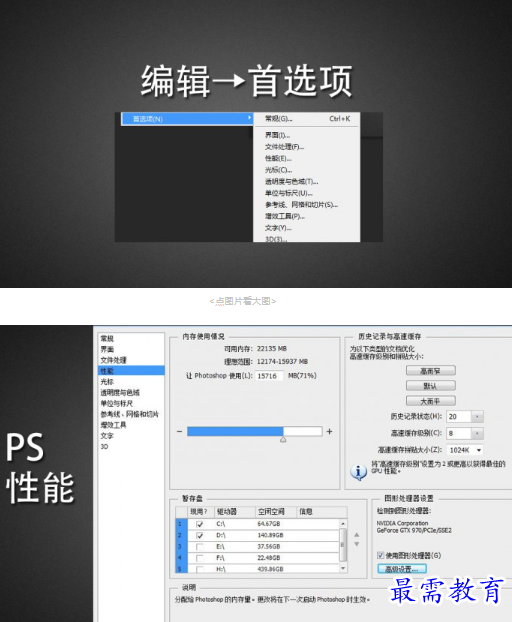The width and height of the screenshot is (512, 622).
Task: Click the 高级设置... button
Action: 402,569
